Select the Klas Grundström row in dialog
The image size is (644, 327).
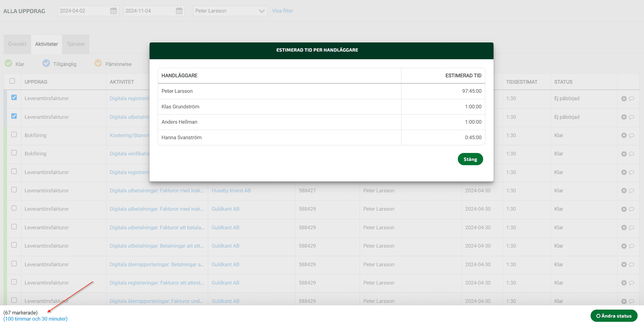pyautogui.click(x=321, y=107)
